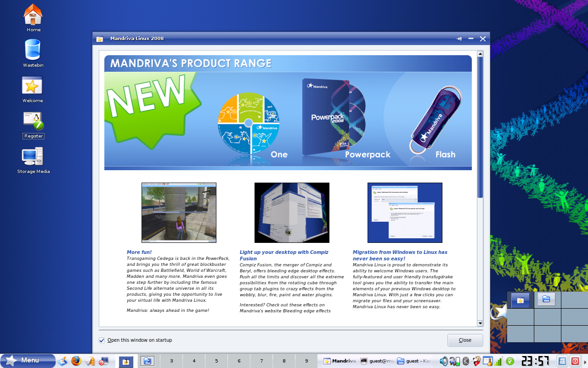Click the 23:57 taskbar clock
The height and width of the screenshot is (368, 588).
click(x=535, y=361)
